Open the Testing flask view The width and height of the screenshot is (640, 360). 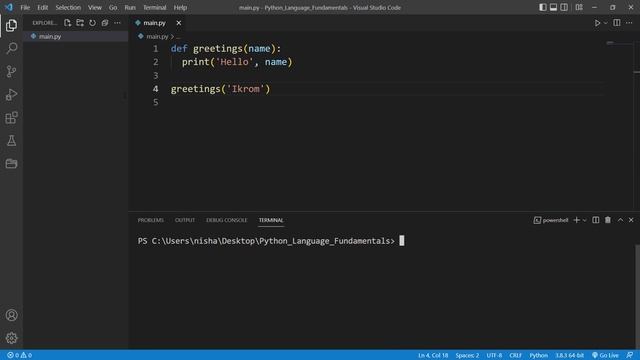click(x=11, y=141)
